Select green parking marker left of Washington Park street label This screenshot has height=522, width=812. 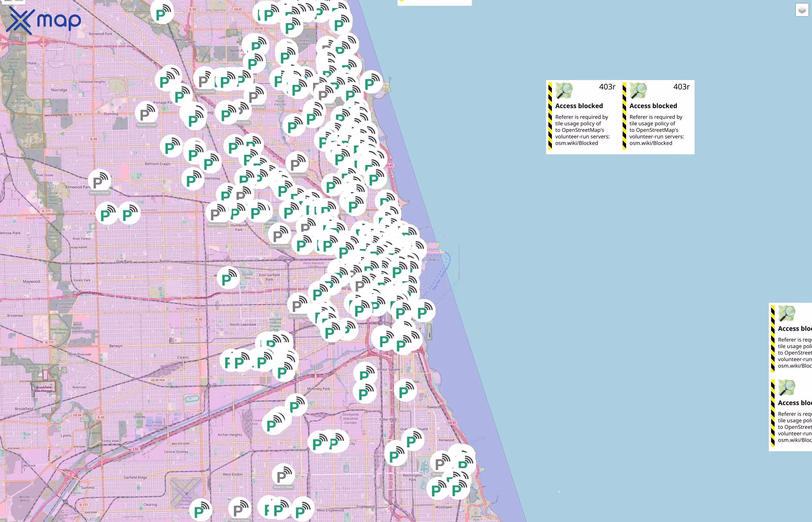pos(396,454)
